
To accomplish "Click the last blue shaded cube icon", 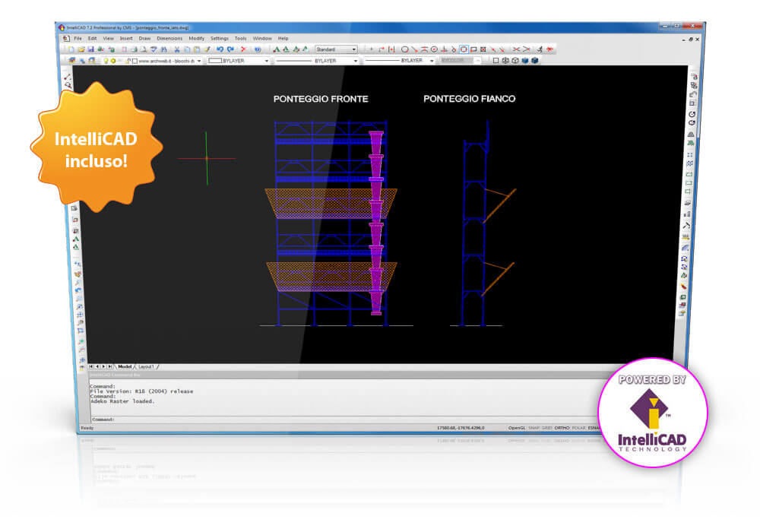I will point(534,61).
